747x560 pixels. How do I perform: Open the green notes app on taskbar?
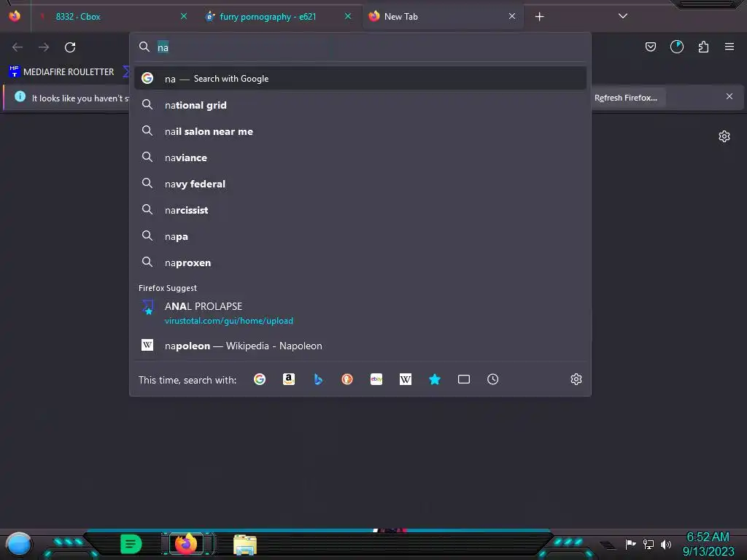tap(131, 544)
